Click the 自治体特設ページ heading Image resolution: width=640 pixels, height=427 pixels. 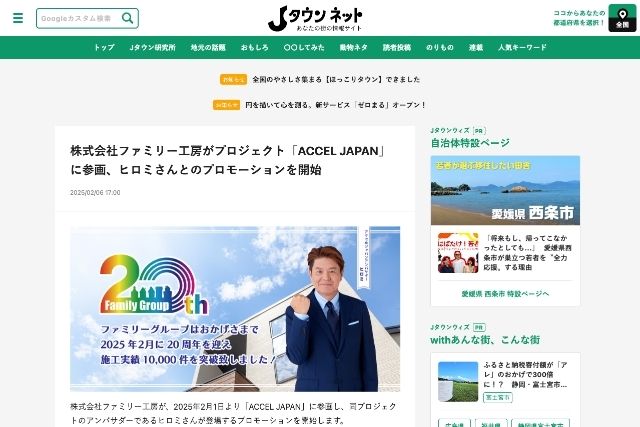[470, 143]
